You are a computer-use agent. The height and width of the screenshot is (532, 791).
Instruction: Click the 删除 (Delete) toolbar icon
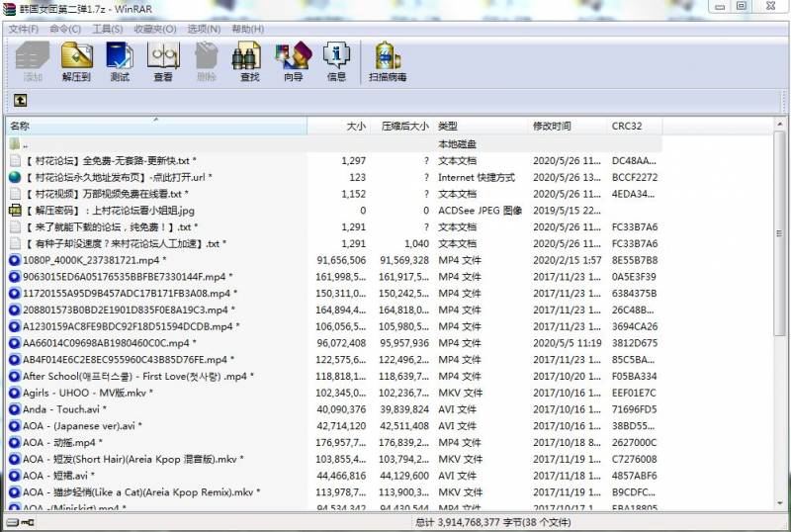click(207, 61)
